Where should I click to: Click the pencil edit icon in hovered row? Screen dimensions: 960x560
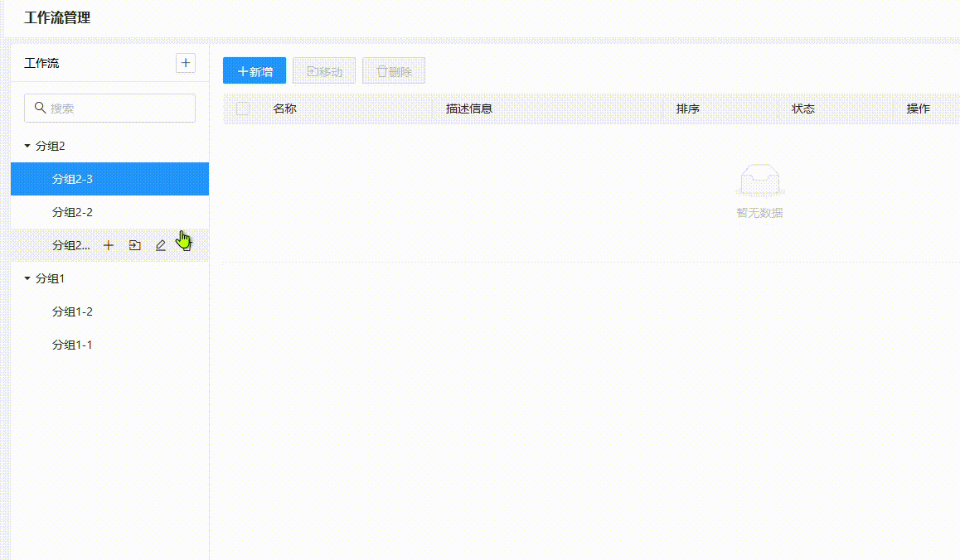(x=161, y=245)
